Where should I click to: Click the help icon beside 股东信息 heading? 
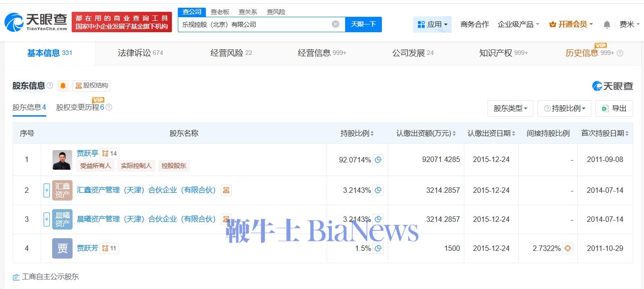(x=50, y=85)
